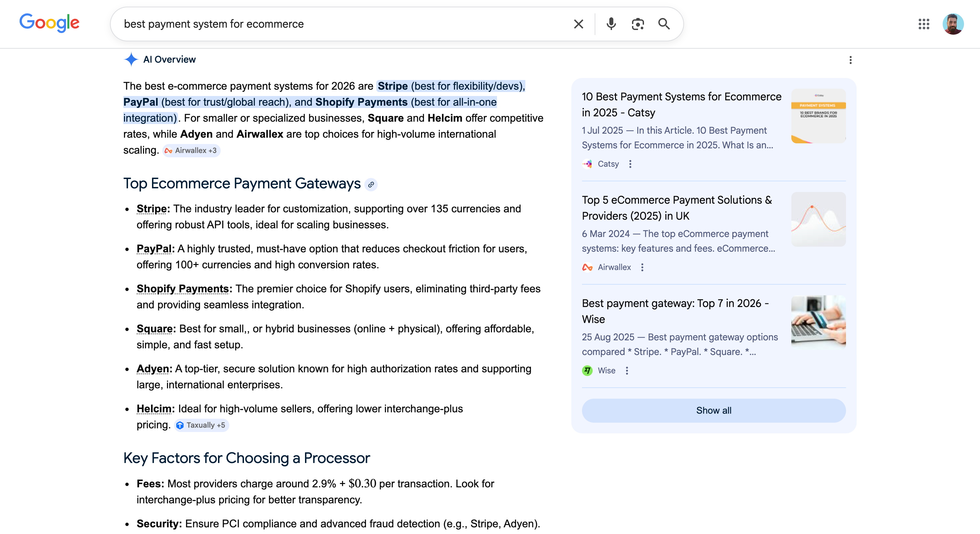Image resolution: width=980 pixels, height=534 pixels.
Task: Click the Show all sources button
Action: (x=713, y=410)
